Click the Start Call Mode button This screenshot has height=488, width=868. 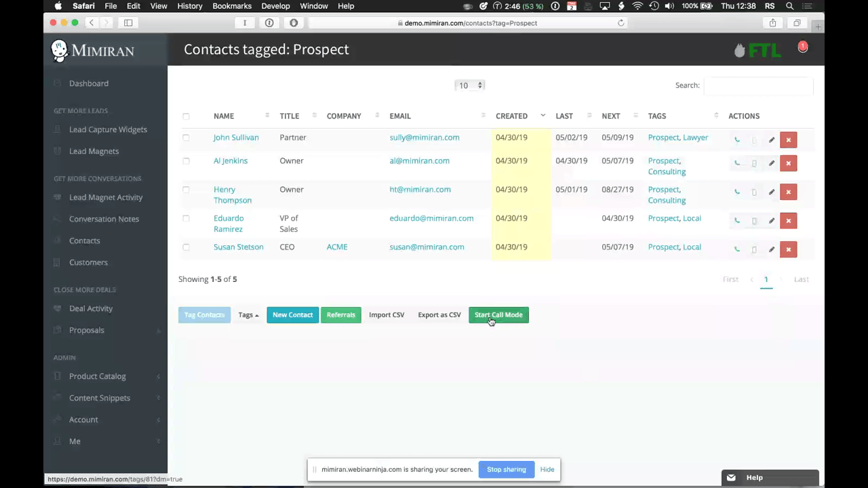tap(498, 315)
